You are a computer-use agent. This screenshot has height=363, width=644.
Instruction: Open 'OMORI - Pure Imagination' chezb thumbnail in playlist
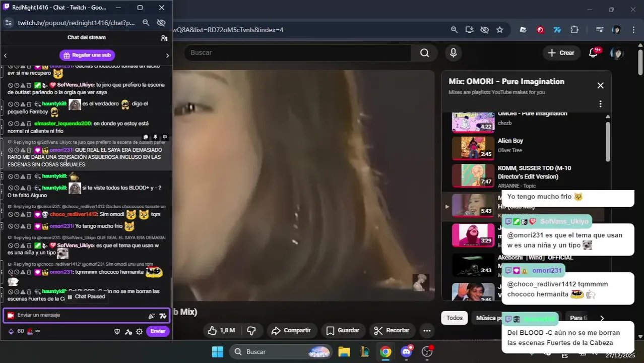click(x=473, y=122)
